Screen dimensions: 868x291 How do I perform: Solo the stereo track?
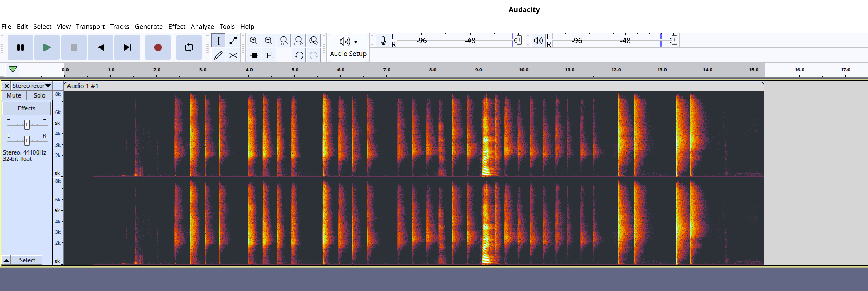point(39,95)
